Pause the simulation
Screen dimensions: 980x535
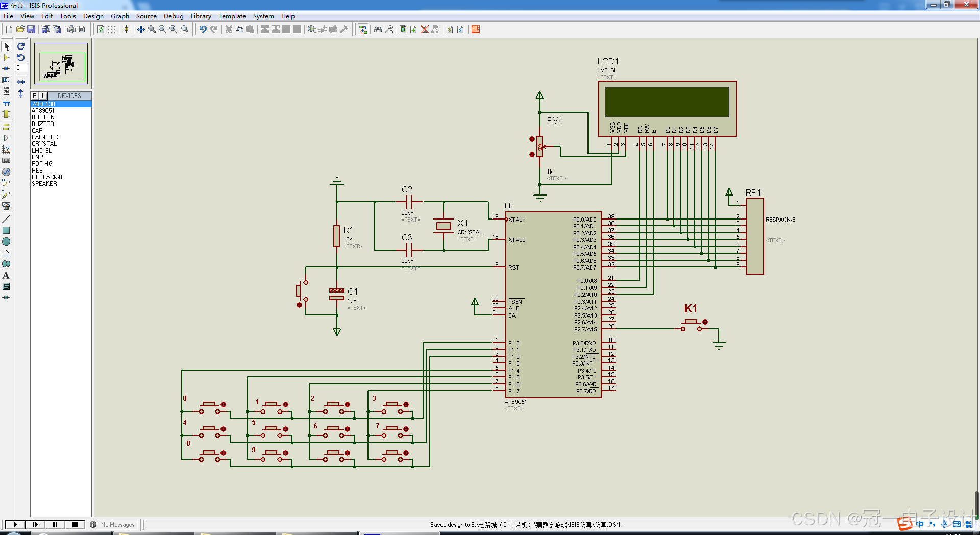(x=55, y=524)
